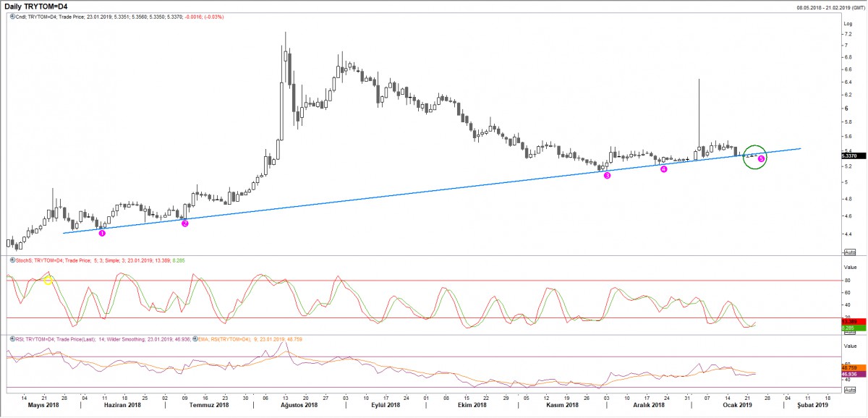
Task: Select magenta marker number 2 on trendline
Action: [x=184, y=223]
